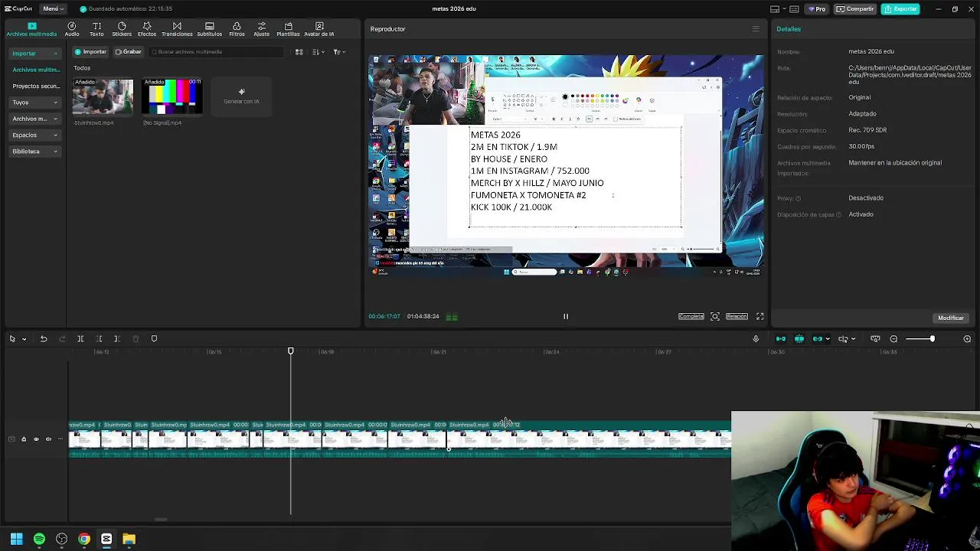Delete right of playhead trim tool
This screenshot has width=980, height=551.
116,339
